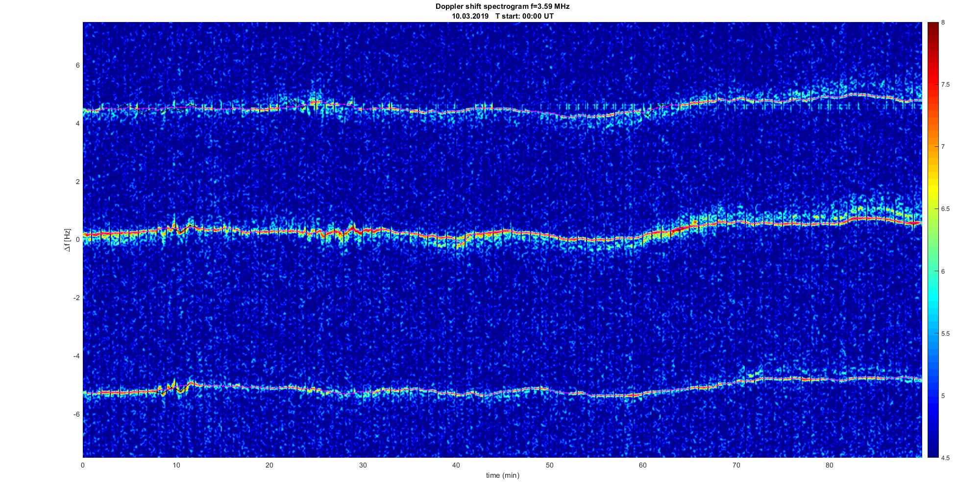Click the title 'Doppler shift spectrogram f=3.59 MHz'
Screen dimensions: 980x491
[502, 7]
